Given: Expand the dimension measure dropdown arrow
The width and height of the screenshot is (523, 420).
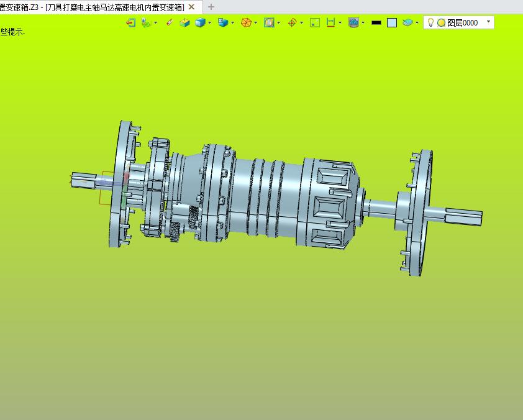Looking at the screenshot, I should 340,23.
